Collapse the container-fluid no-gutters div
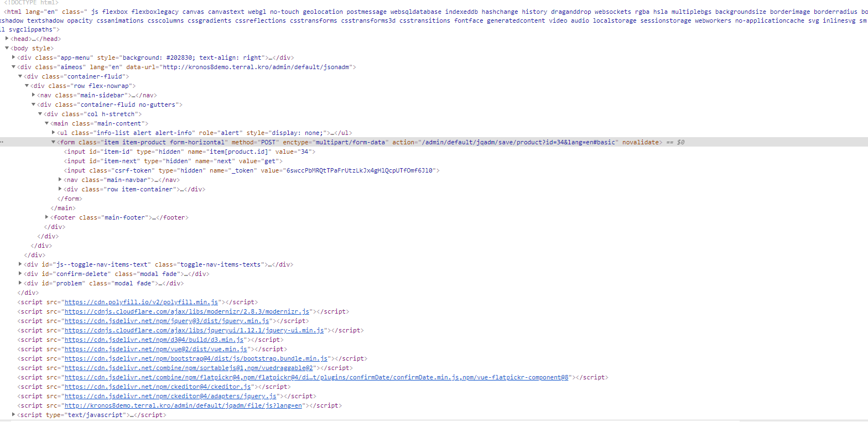Viewport: 868px width, 422px height. (x=33, y=105)
